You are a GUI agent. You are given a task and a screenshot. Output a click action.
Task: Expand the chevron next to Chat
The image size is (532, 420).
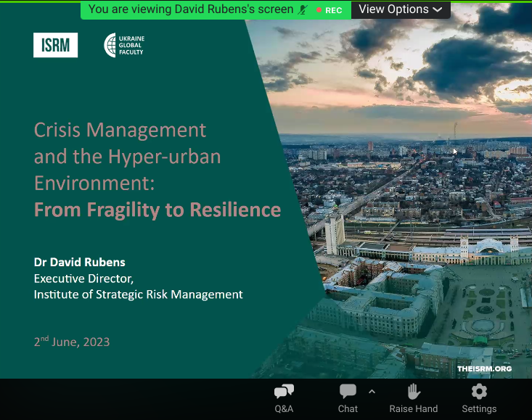pos(372,392)
